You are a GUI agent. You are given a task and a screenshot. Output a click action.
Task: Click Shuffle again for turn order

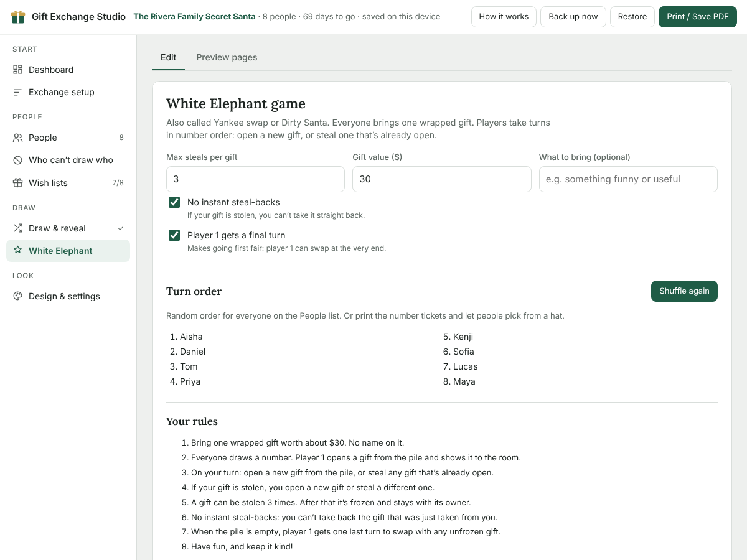684,291
